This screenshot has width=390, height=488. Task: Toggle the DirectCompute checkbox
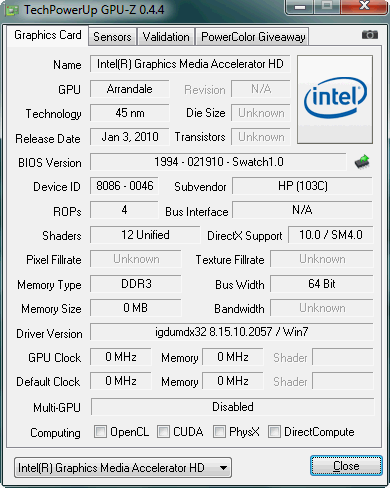click(x=274, y=431)
